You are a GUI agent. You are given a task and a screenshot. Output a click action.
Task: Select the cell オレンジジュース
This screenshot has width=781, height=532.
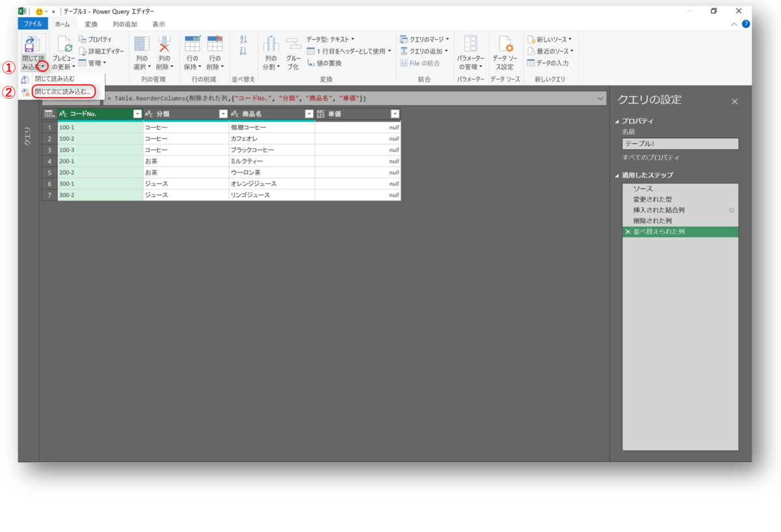click(272, 183)
